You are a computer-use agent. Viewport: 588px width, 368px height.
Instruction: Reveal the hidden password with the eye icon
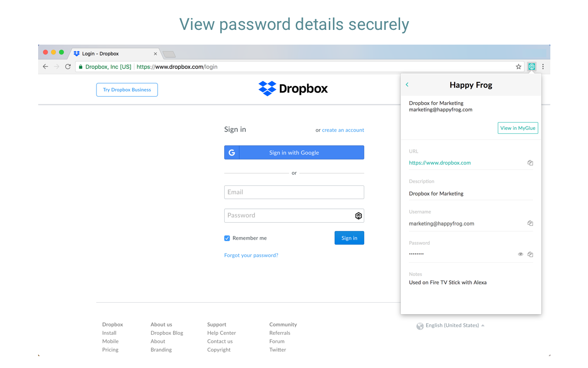pos(520,254)
